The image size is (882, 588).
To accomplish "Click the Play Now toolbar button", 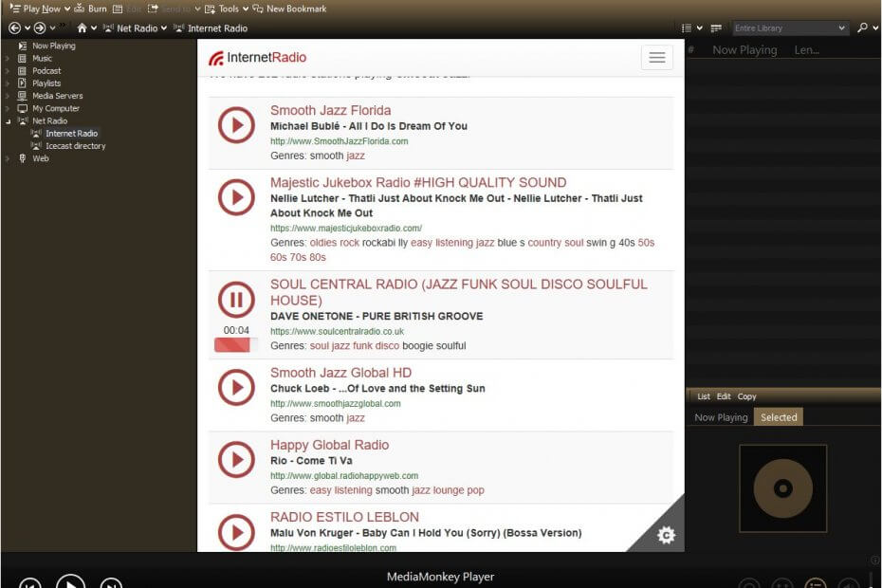I will tap(35, 9).
